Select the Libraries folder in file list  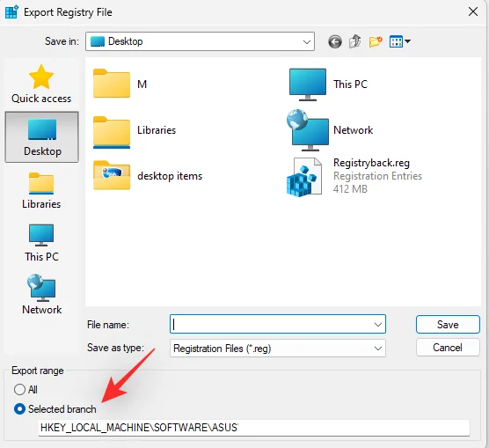135,131
